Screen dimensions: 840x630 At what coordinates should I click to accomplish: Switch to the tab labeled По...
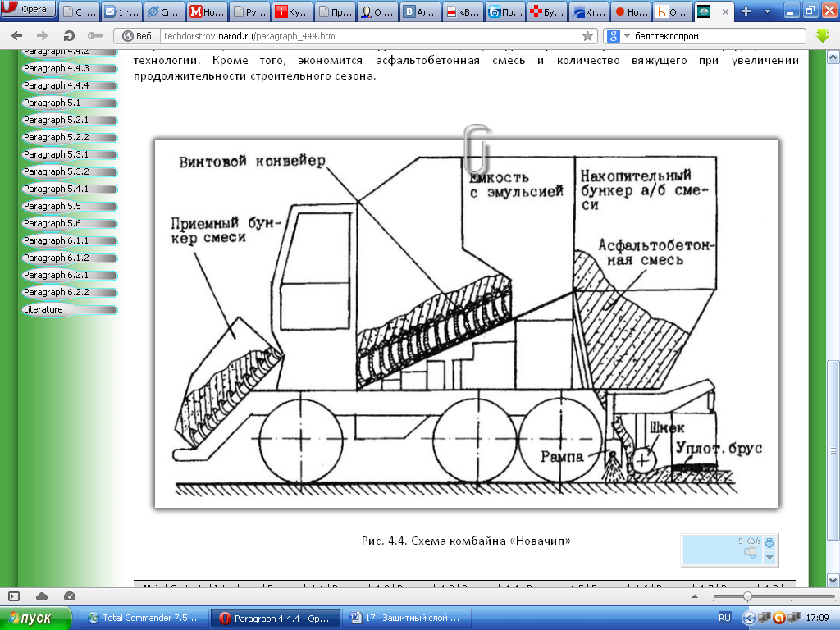(x=504, y=11)
